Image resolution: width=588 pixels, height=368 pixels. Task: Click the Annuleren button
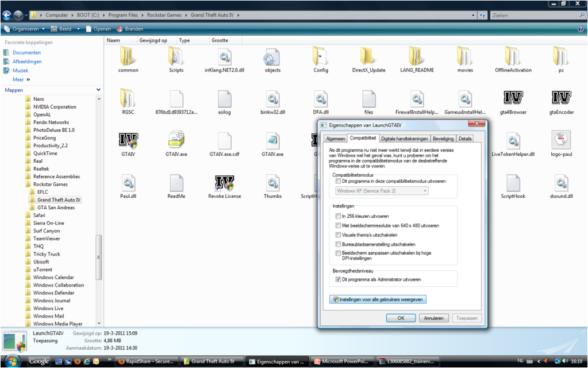click(x=433, y=318)
